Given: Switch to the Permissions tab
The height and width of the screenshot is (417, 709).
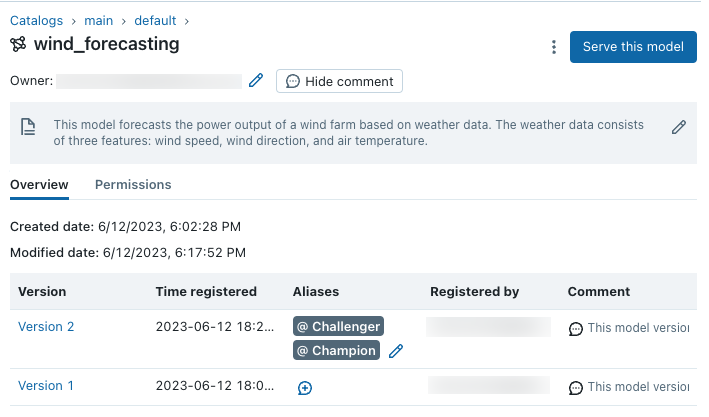Looking at the screenshot, I should coord(133,185).
